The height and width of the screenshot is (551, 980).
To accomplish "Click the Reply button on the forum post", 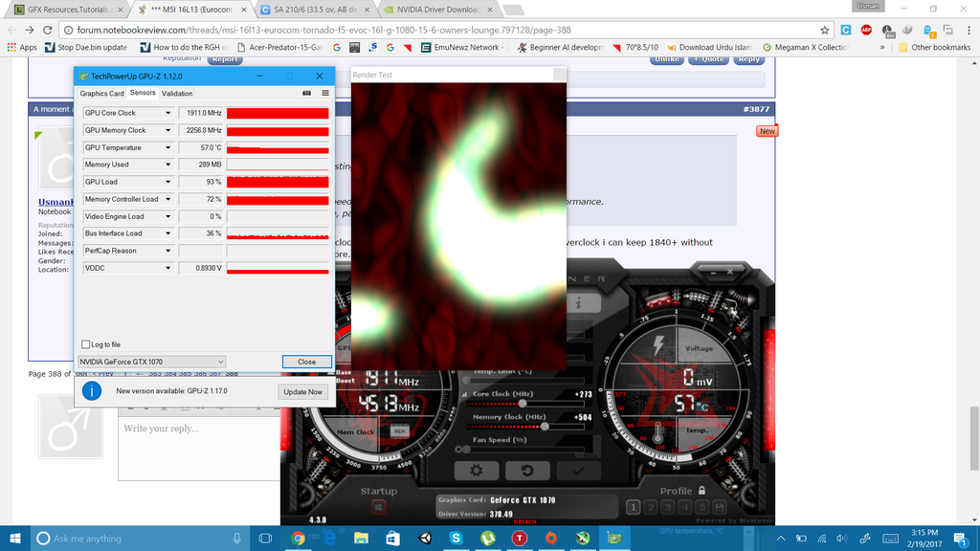I will point(748,59).
